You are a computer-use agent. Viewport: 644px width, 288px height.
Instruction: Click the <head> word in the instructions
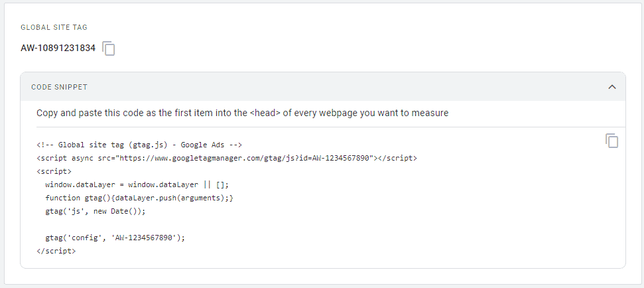coord(265,113)
